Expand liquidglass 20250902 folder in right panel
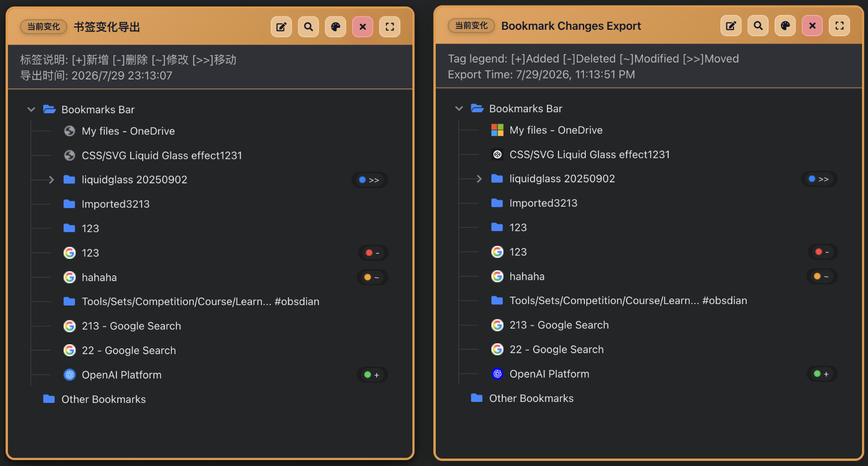 click(x=479, y=179)
